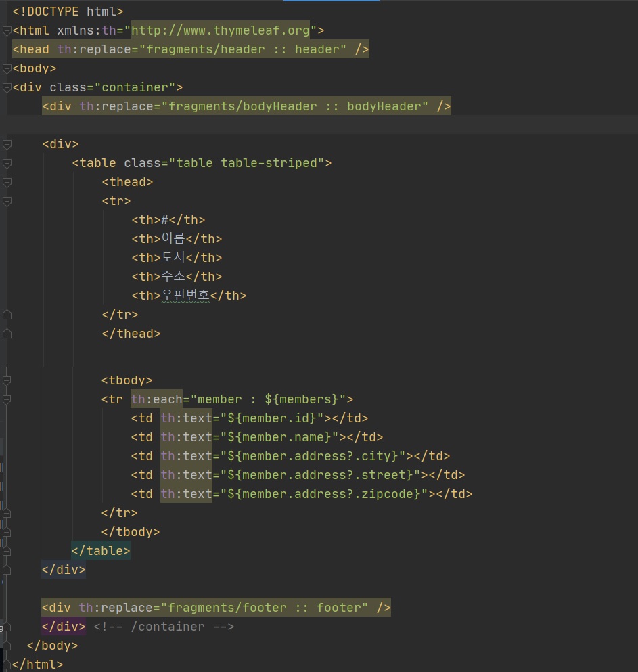
Task: Click the ${member.address?.city} expression
Action: [313, 456]
